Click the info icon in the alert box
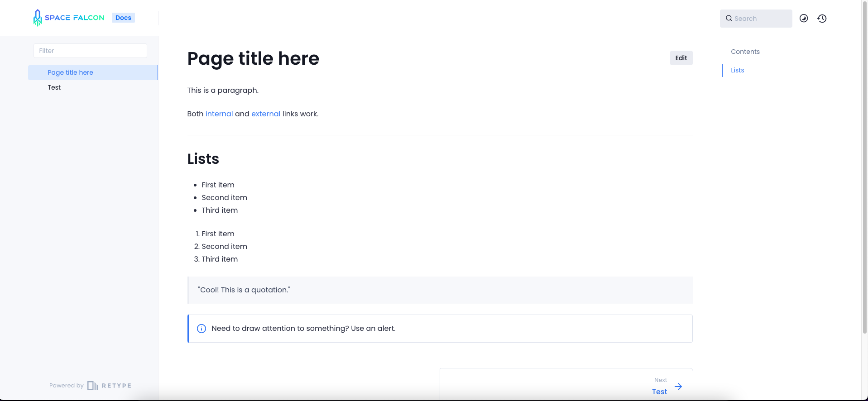This screenshot has height=401, width=868. pyautogui.click(x=201, y=328)
